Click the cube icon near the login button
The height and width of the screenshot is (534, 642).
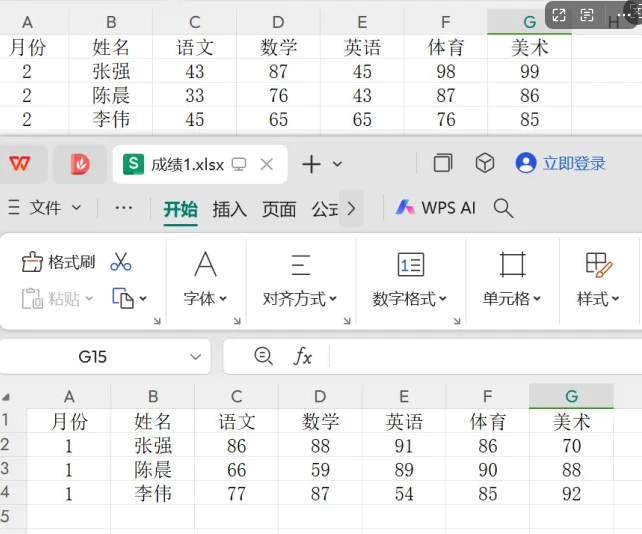pyautogui.click(x=485, y=163)
